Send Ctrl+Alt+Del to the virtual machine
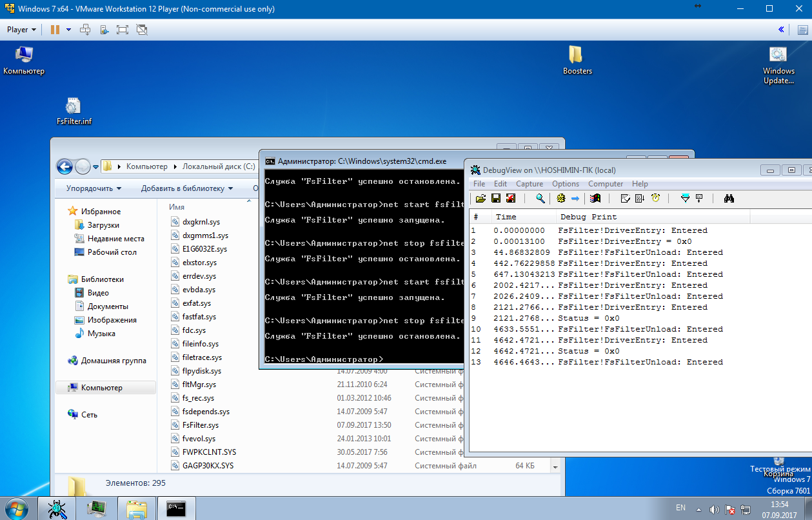812x520 pixels. 85,30
